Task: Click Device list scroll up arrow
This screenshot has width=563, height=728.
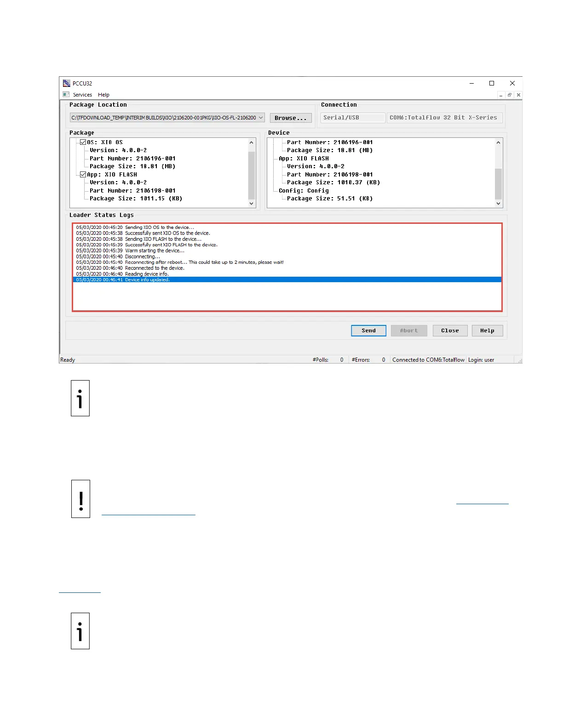Action: [x=499, y=142]
